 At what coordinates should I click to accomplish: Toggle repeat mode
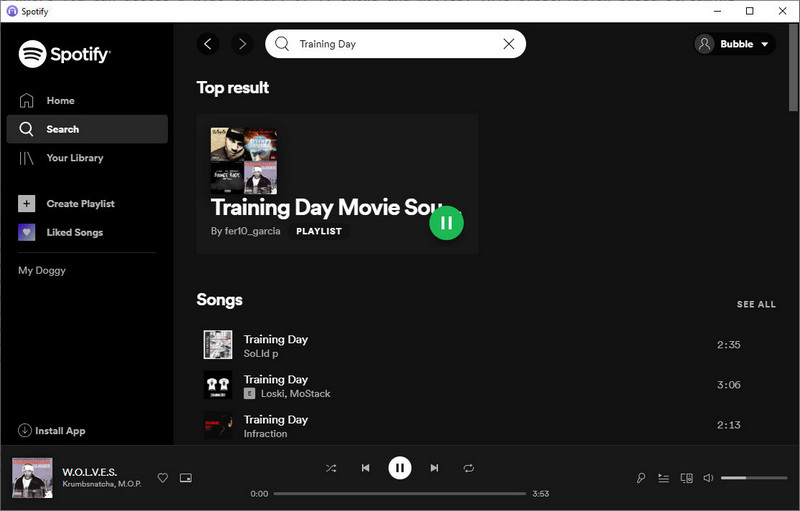click(x=468, y=468)
